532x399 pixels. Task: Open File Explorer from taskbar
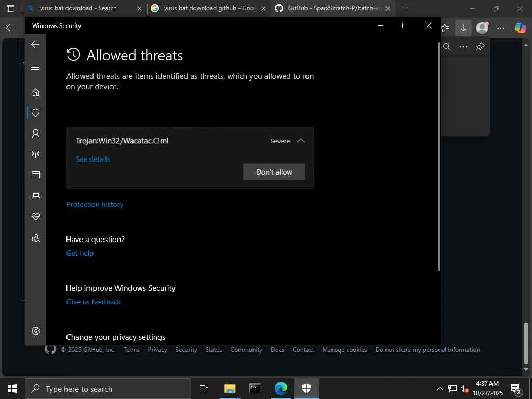click(x=230, y=389)
